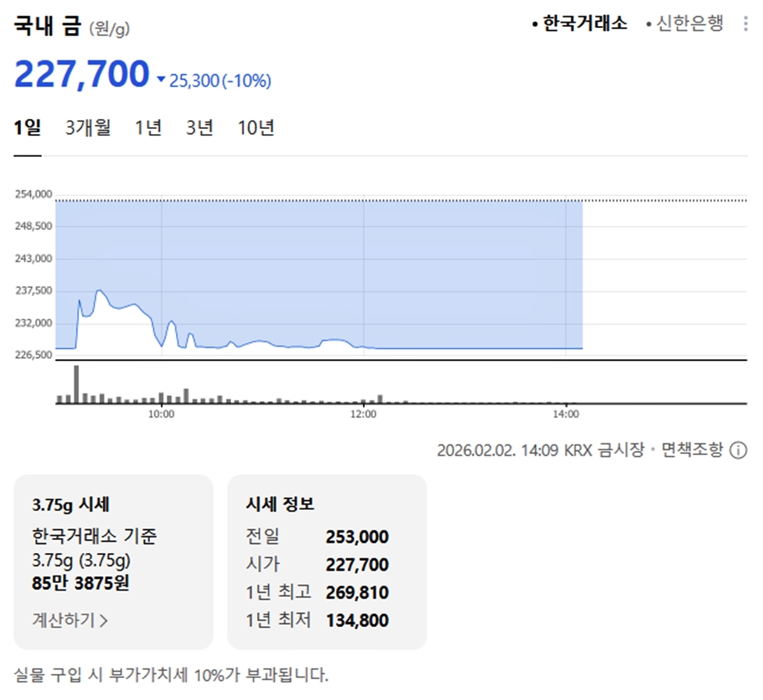Click the tallest volume bar near market open

click(x=76, y=384)
